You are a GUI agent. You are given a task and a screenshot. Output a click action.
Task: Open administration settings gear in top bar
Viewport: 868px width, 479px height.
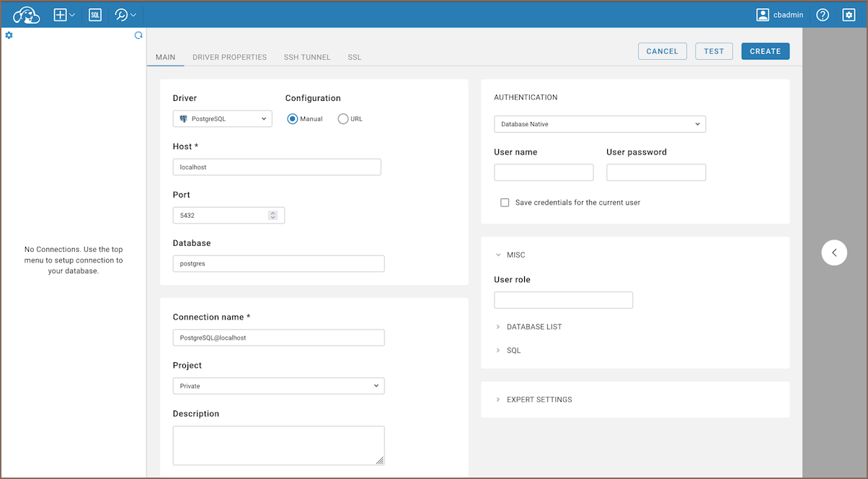[x=849, y=14]
